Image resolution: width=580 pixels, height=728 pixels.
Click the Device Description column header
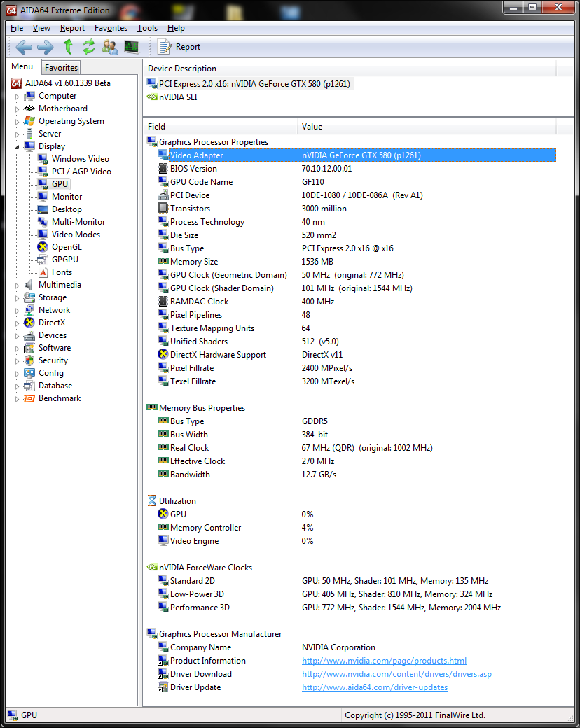tap(350, 69)
